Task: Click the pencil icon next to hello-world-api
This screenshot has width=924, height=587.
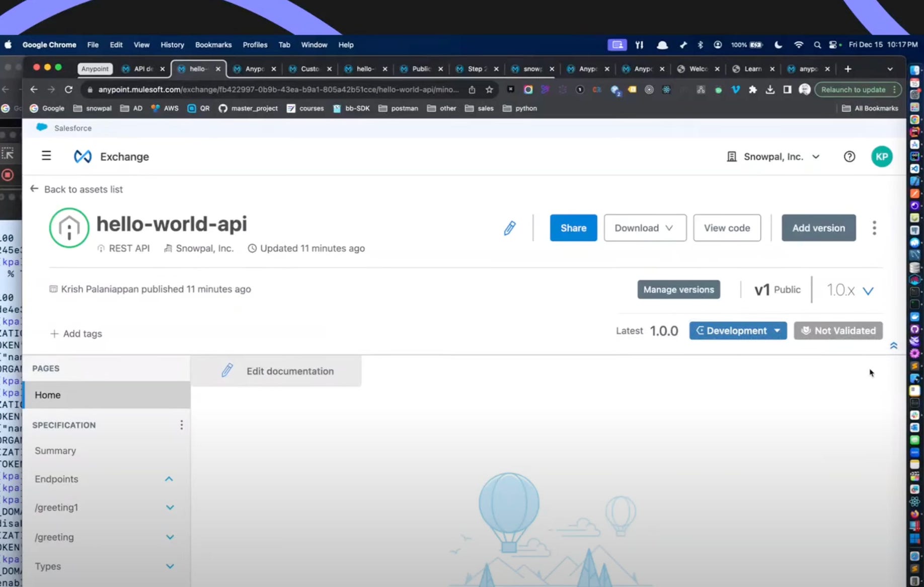Action: (510, 228)
